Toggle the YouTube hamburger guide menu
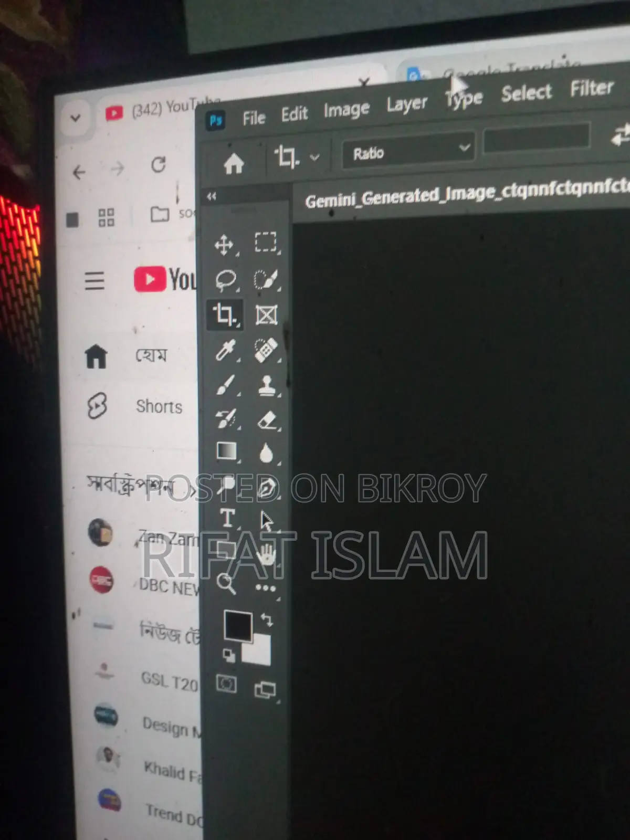This screenshot has width=630, height=840. coord(94,281)
